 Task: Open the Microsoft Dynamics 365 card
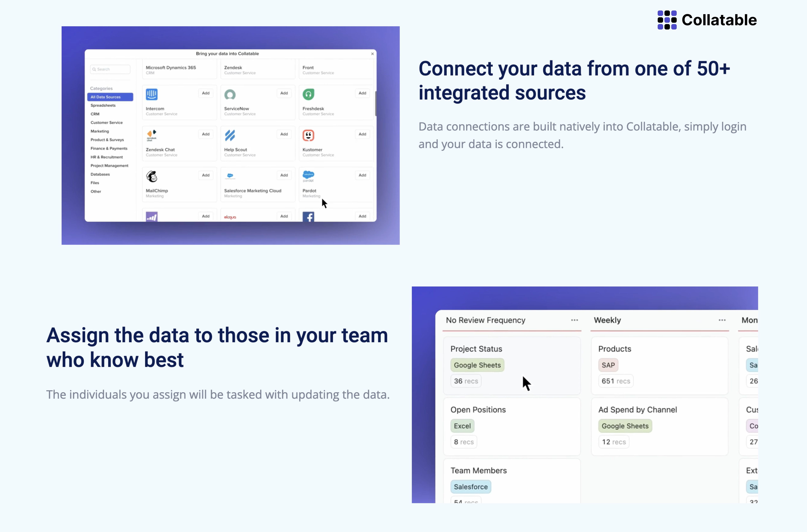click(179, 69)
